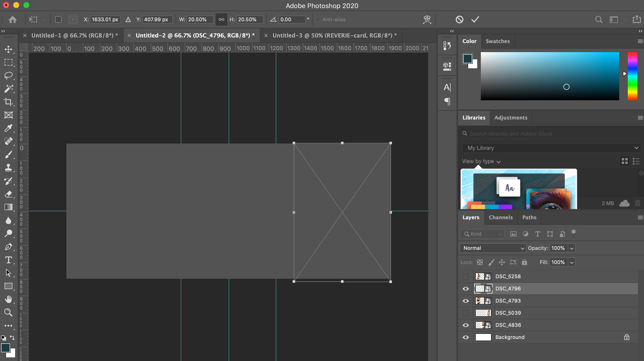Open the Normal blend mode dropdown

493,248
